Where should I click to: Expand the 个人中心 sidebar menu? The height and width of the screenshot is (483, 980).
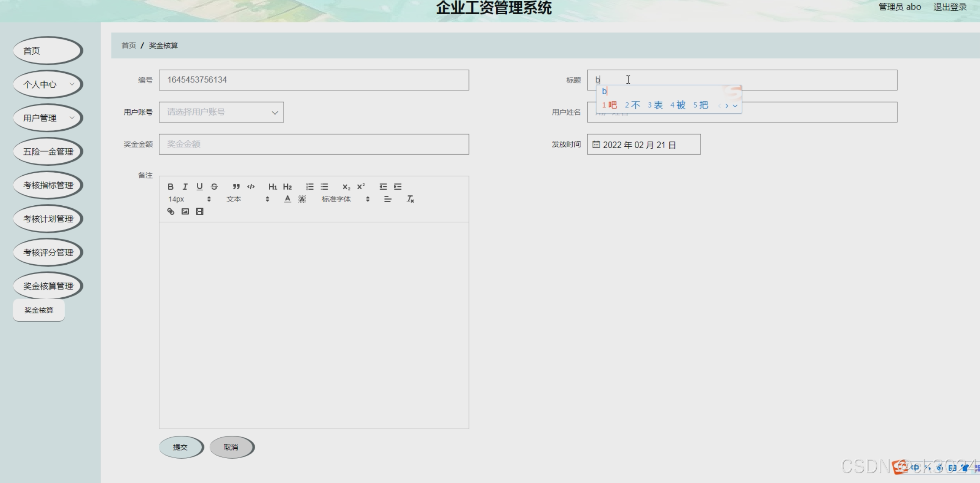[x=48, y=84]
